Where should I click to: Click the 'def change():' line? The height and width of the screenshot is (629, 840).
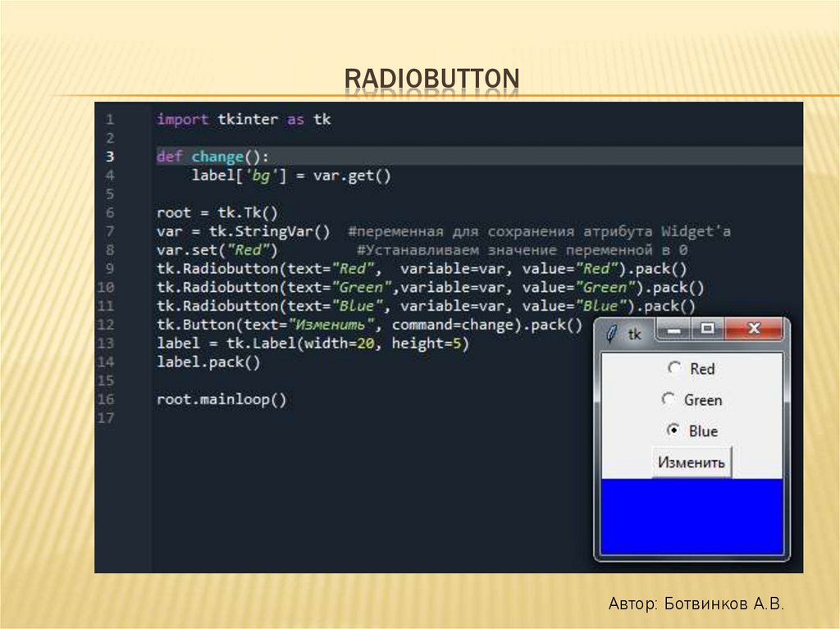pyautogui.click(x=212, y=157)
